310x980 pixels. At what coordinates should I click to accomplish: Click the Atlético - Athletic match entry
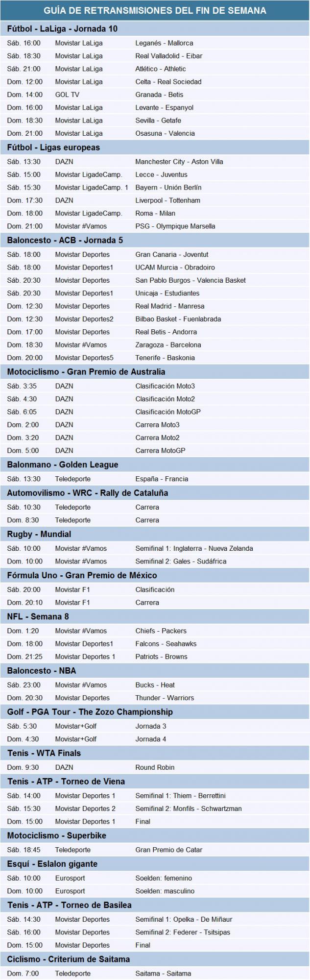pyautogui.click(x=161, y=69)
